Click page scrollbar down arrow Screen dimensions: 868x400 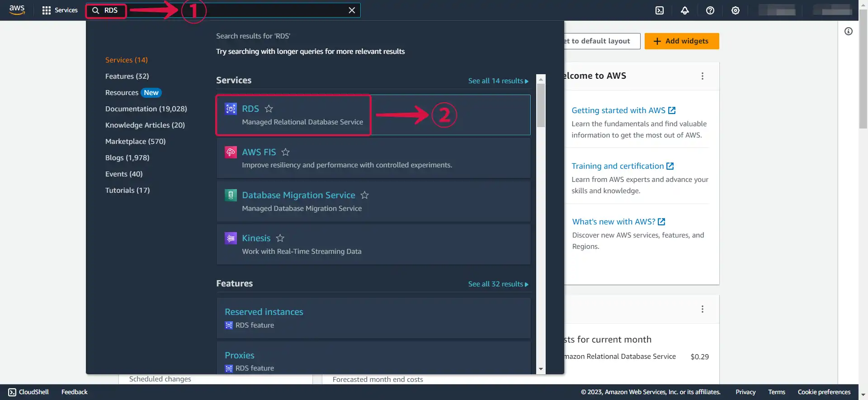(863, 395)
